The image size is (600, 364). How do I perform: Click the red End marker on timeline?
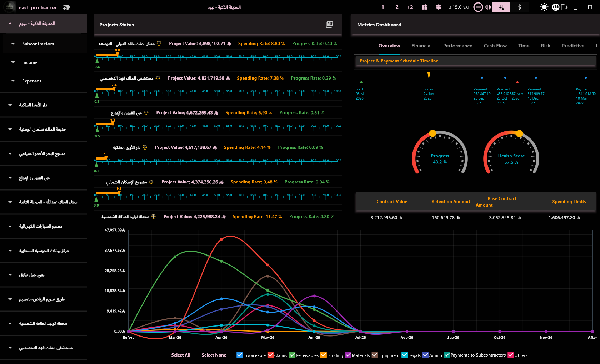517,82
